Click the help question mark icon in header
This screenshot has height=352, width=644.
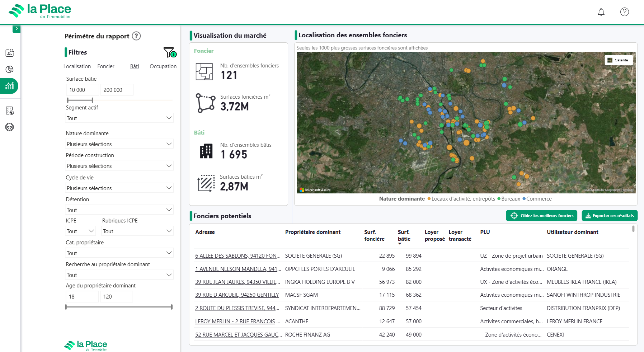click(x=624, y=12)
